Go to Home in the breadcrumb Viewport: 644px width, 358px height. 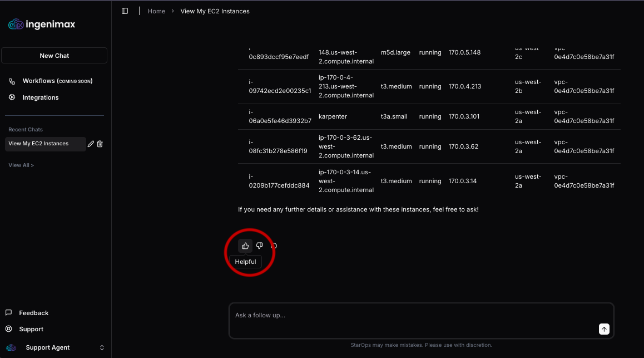click(156, 11)
